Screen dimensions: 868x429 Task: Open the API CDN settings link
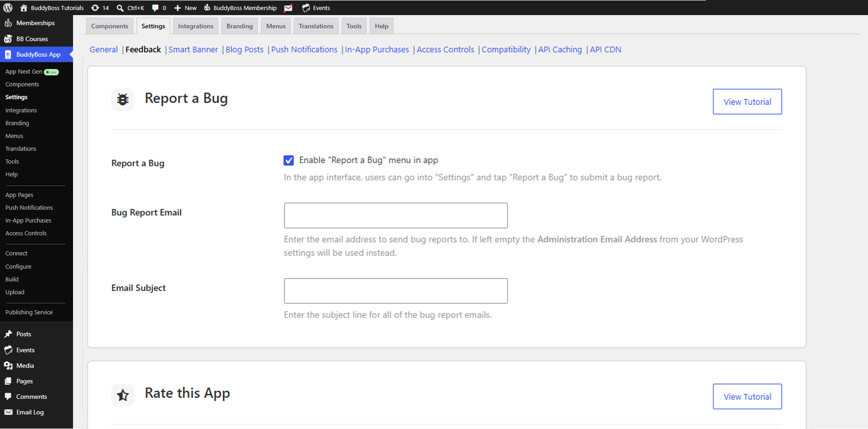[x=606, y=49]
